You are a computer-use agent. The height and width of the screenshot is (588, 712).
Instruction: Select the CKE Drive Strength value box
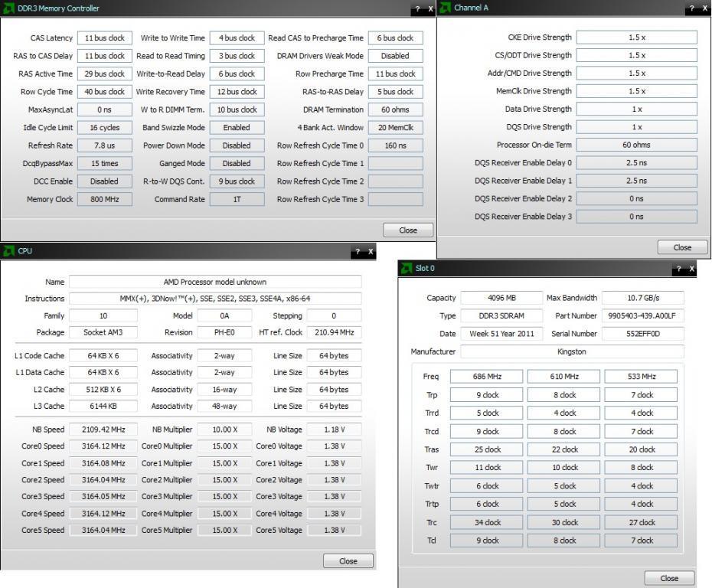point(636,38)
